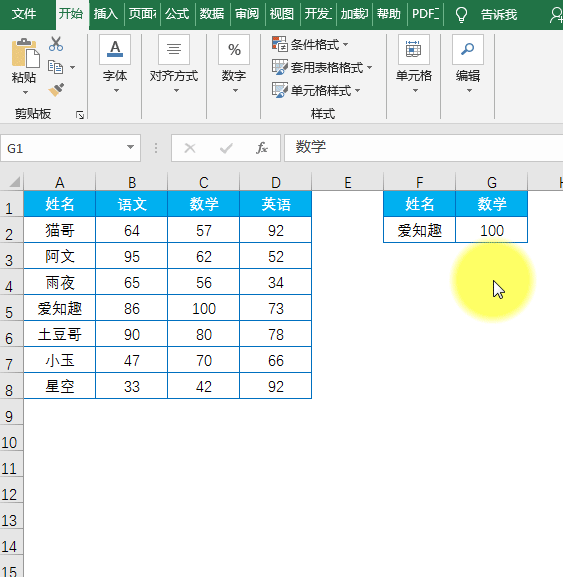Open the clipboard dialog launcher
The height and width of the screenshot is (577, 563).
[x=79, y=116]
